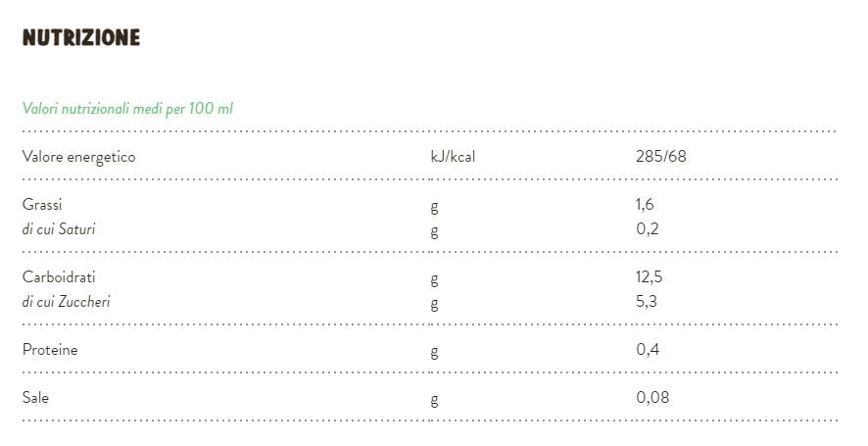
Task: Click the 'g' unit in the Carboidrati row
Action: (x=434, y=278)
